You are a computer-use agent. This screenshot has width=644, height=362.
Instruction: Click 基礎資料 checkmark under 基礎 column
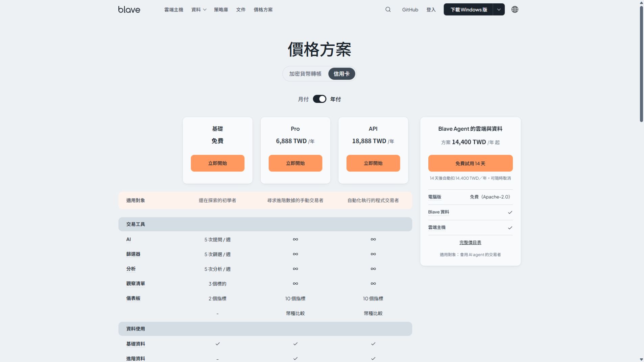tap(217, 344)
